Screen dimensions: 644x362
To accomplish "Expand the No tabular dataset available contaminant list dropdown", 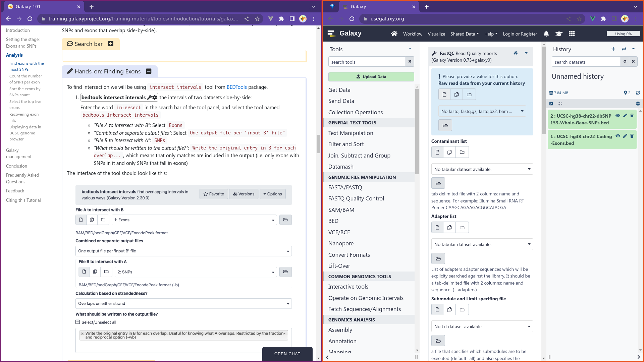I will pyautogui.click(x=482, y=169).
